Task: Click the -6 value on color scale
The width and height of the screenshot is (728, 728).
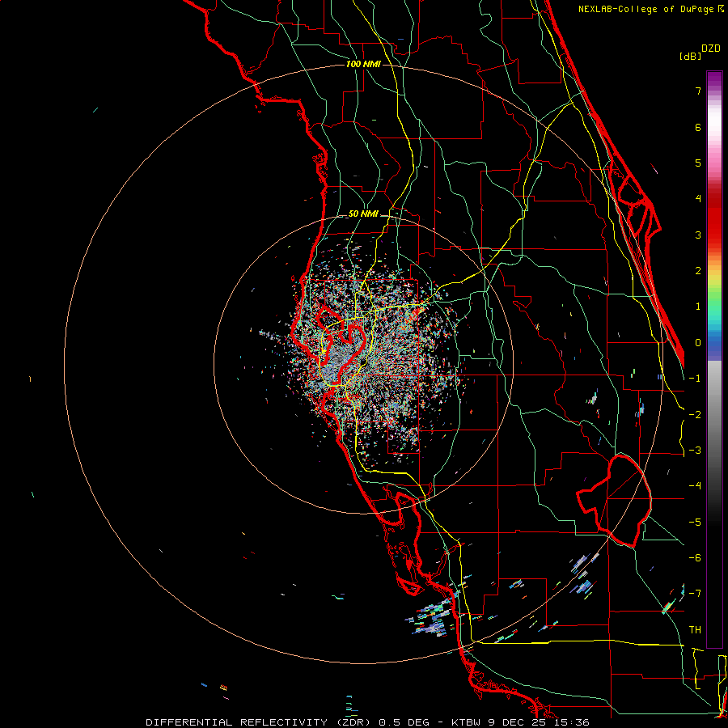Action: point(695,558)
